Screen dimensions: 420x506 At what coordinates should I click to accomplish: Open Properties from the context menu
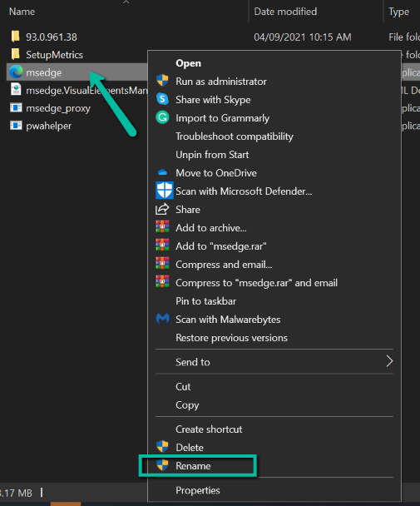click(197, 490)
